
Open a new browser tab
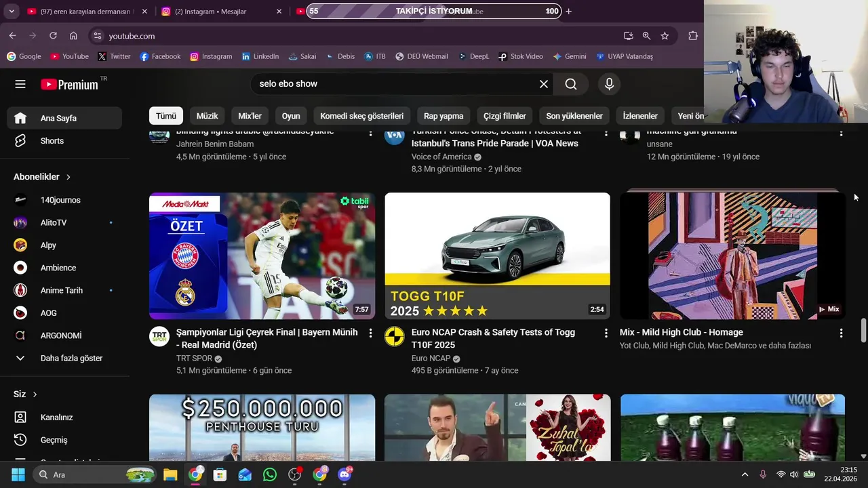pyautogui.click(x=568, y=12)
